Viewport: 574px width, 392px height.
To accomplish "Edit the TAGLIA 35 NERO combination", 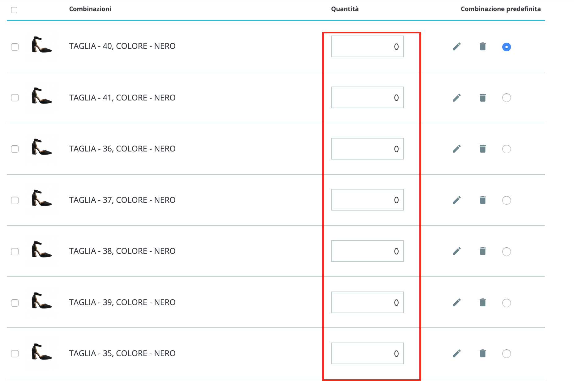I will coord(457,353).
